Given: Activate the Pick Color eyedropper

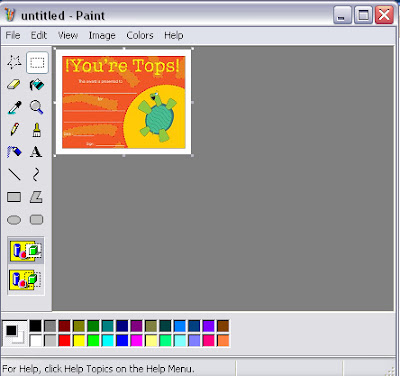Looking at the screenshot, I should click(14, 107).
